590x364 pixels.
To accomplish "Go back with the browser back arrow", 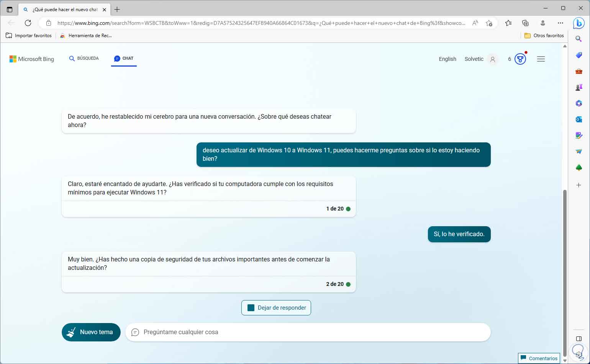I will coord(11,23).
